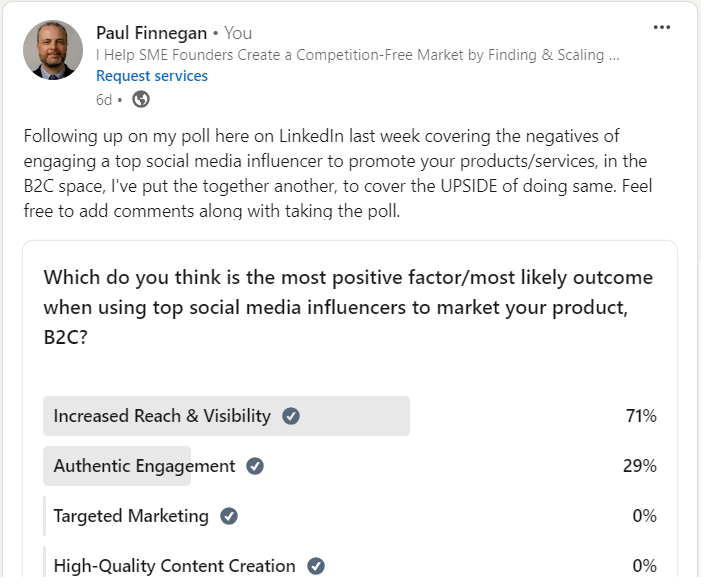Click the Targeted Marketing 0% result
The image size is (704, 585).
coord(645,516)
